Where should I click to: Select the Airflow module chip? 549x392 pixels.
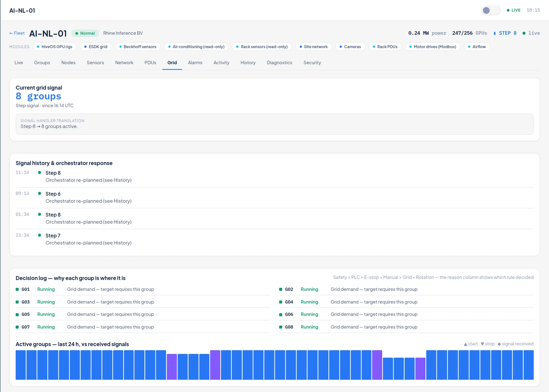click(477, 47)
